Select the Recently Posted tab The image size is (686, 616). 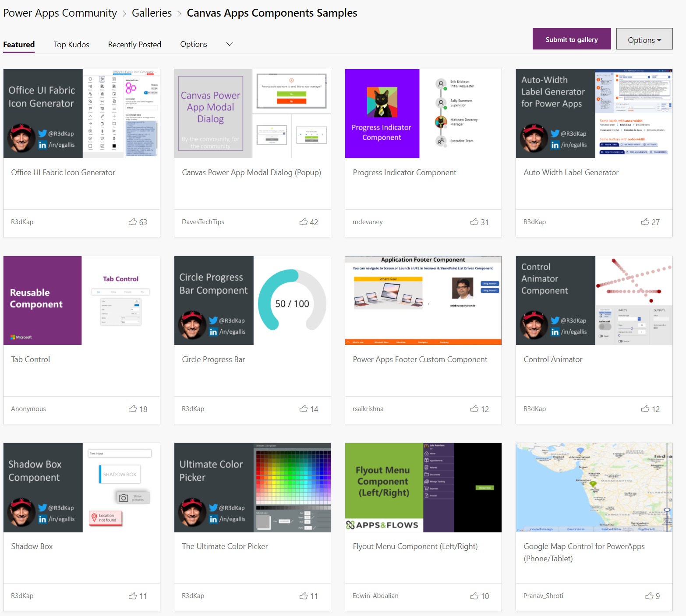[134, 44]
